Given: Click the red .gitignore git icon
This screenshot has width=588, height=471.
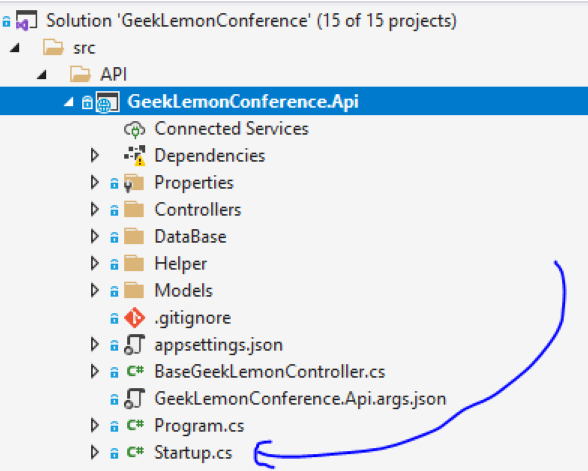Looking at the screenshot, I should pos(134,318).
